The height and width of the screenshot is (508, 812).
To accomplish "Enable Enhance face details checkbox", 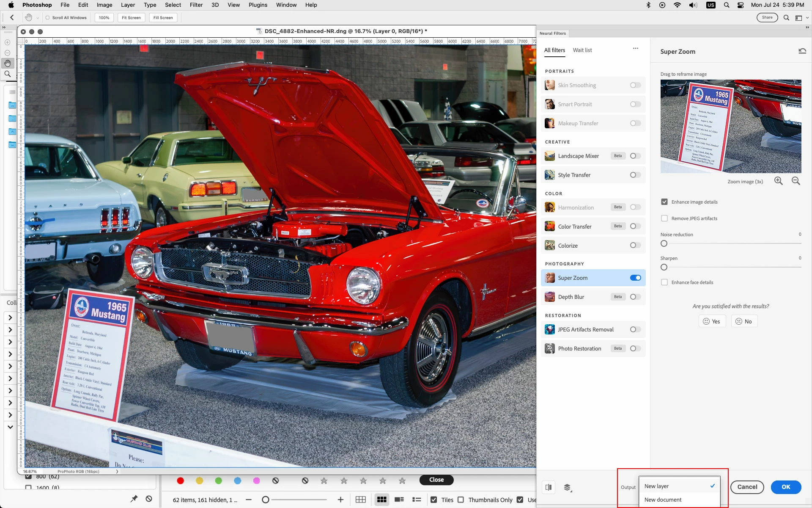I will [x=664, y=282].
